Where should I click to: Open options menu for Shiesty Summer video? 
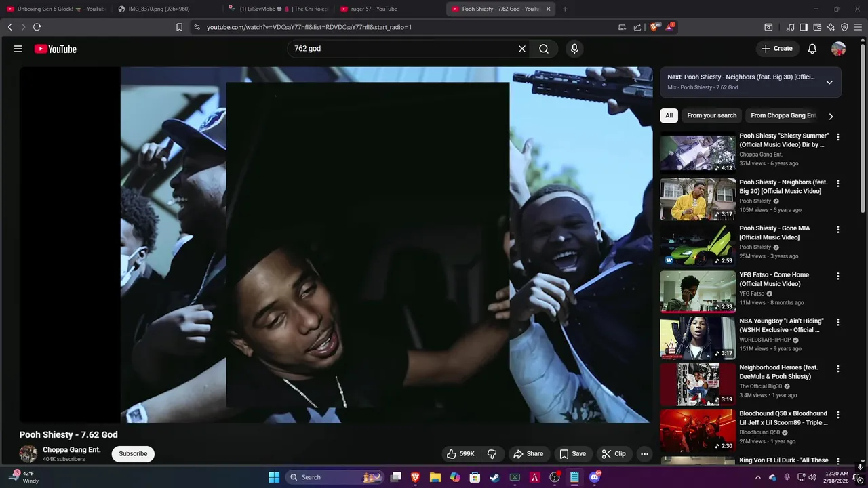(838, 137)
